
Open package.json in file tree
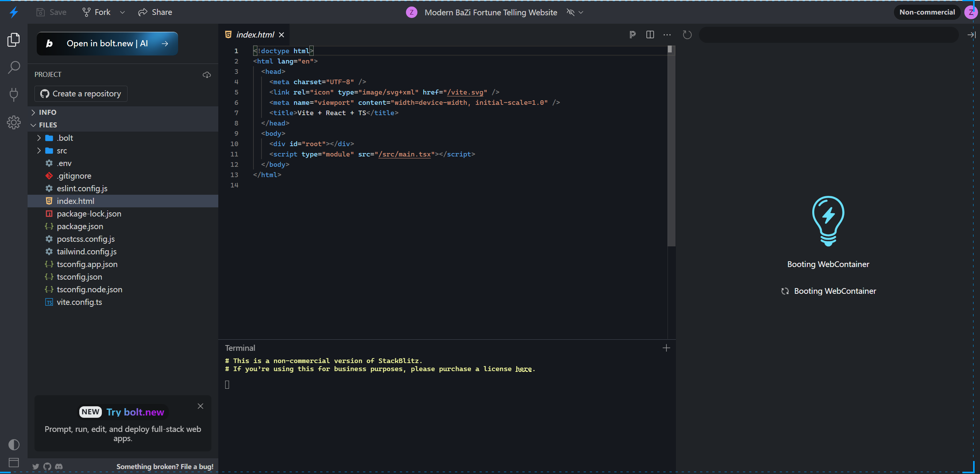coord(80,226)
